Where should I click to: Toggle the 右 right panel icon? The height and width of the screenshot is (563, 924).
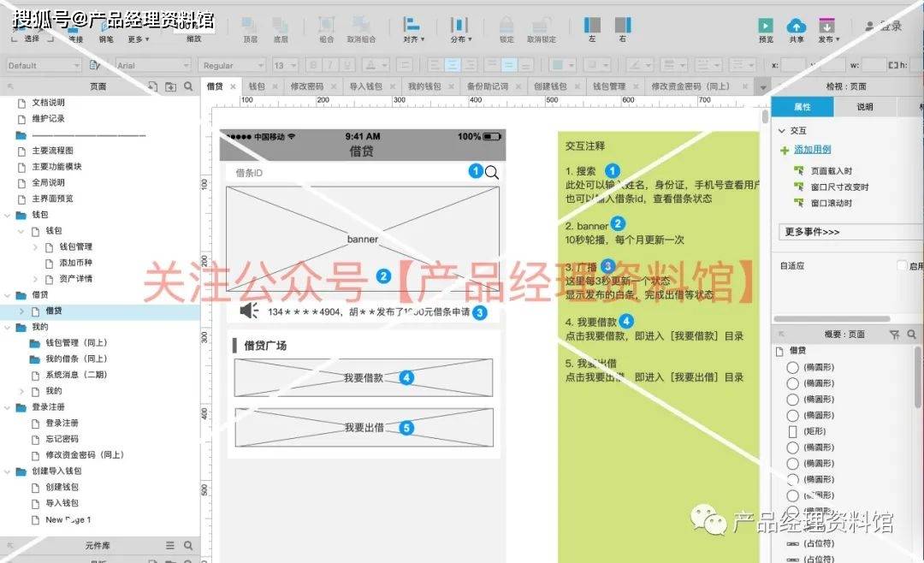click(x=623, y=25)
